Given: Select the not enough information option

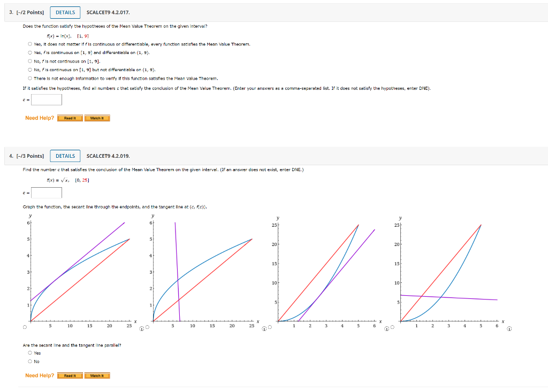Looking at the screenshot, I should click(30, 78).
